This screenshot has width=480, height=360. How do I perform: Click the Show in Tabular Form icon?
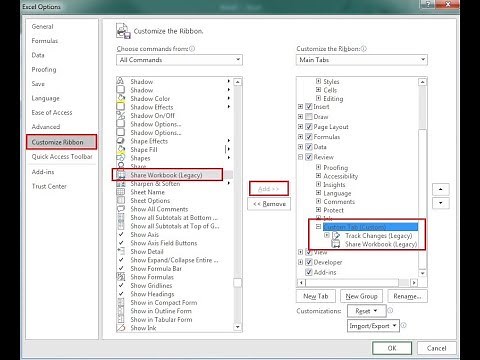121,319
